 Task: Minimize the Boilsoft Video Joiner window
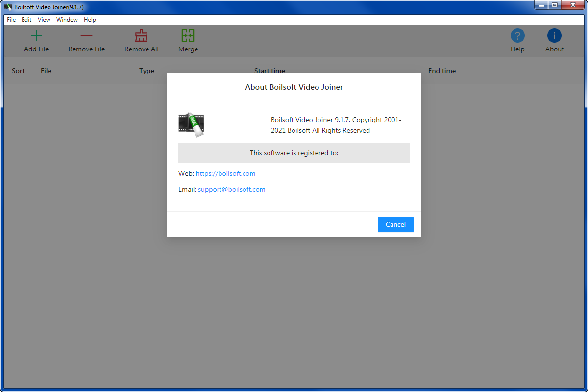pos(540,5)
